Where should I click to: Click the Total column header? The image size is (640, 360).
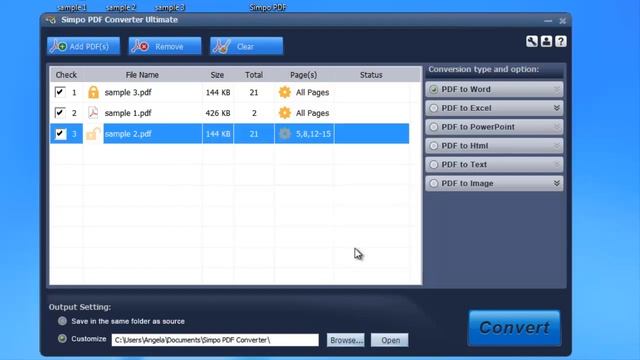254,75
